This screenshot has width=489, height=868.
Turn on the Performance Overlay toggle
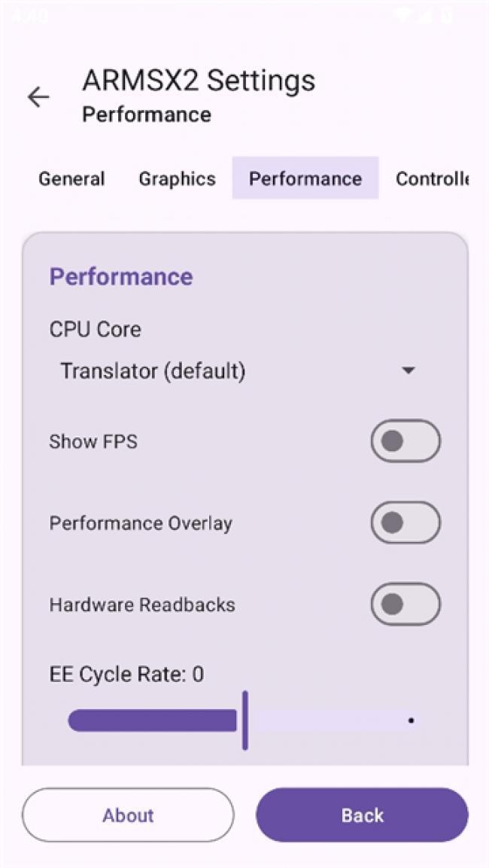point(405,522)
